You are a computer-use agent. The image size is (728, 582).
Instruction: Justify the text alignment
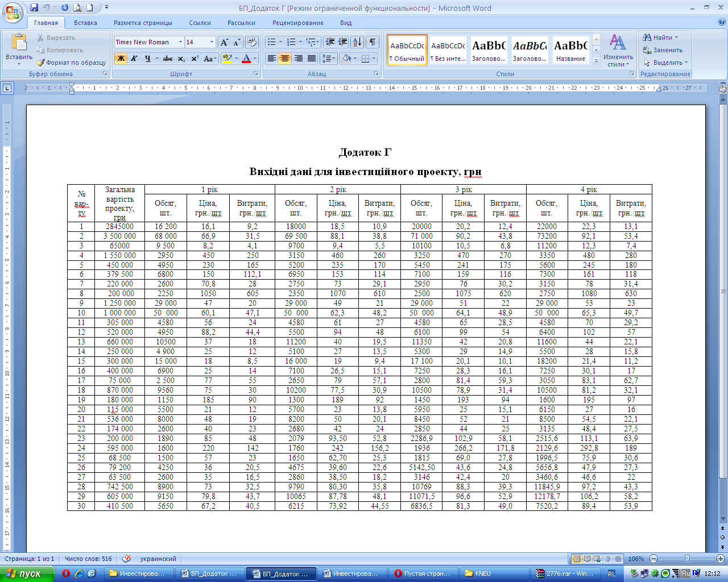[311, 59]
